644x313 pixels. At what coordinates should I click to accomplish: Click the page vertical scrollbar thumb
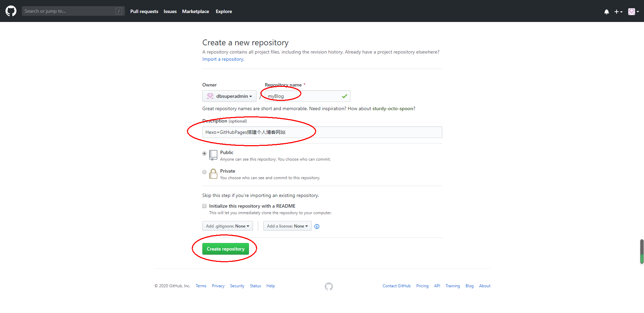642,252
